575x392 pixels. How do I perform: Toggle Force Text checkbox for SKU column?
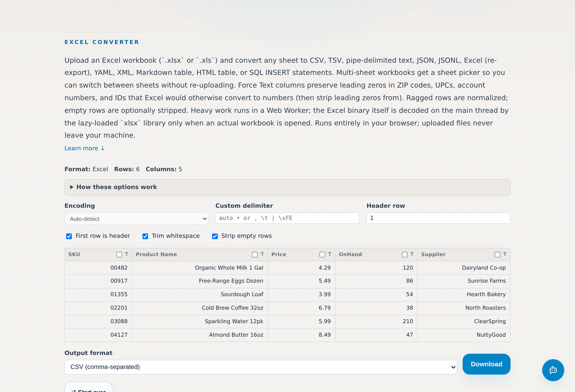pyautogui.click(x=119, y=254)
